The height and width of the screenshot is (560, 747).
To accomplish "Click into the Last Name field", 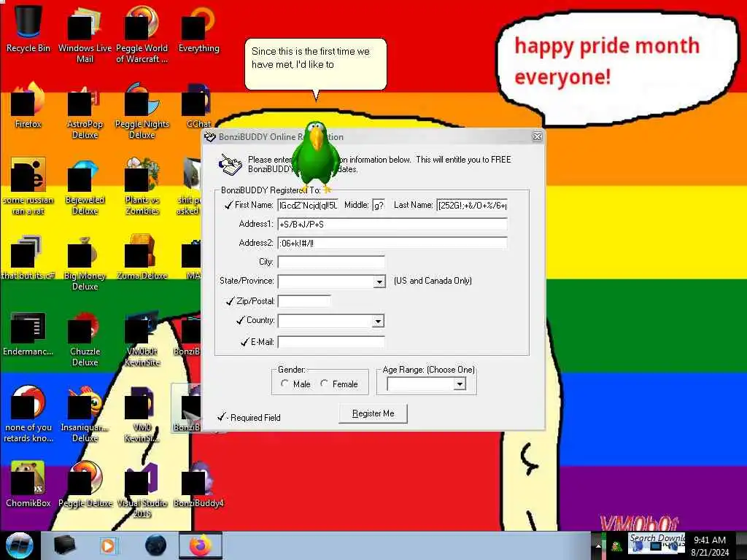I will [x=472, y=205].
